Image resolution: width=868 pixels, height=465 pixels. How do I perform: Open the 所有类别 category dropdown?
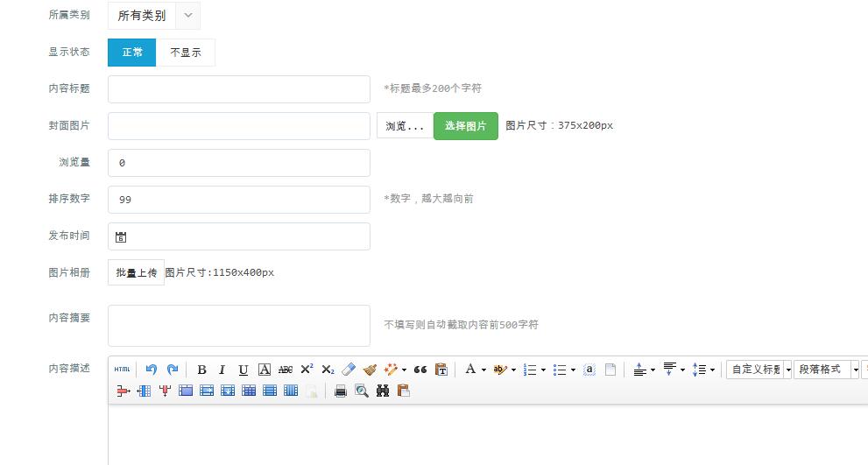pyautogui.click(x=153, y=16)
